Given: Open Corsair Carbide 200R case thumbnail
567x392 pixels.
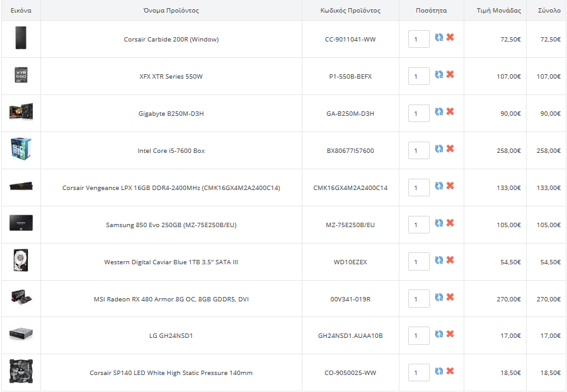Looking at the screenshot, I should [21, 38].
